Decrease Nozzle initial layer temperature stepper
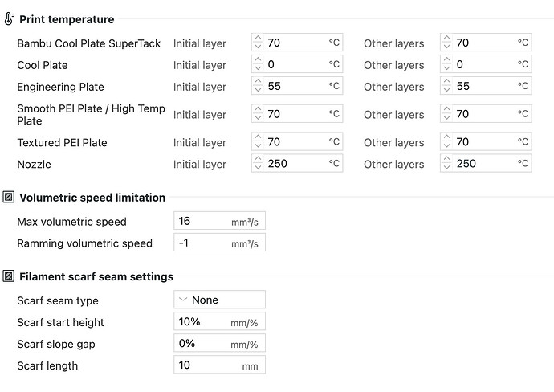Viewport: 554px width, 392px height. click(x=258, y=168)
